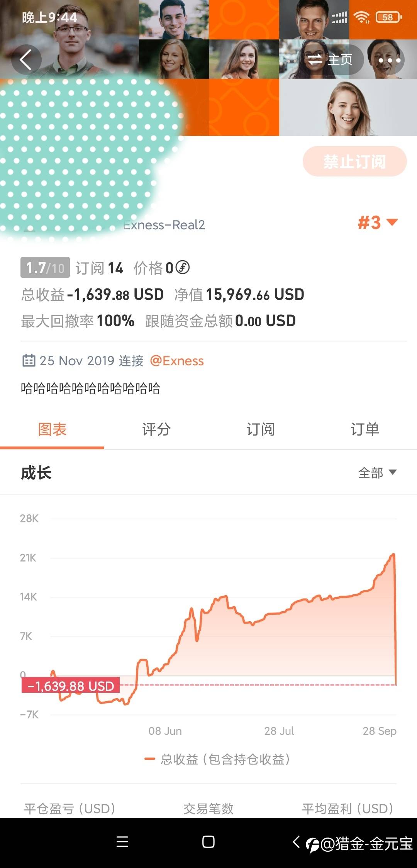Open the 订单 tab
417x868 pixels.
tap(365, 429)
